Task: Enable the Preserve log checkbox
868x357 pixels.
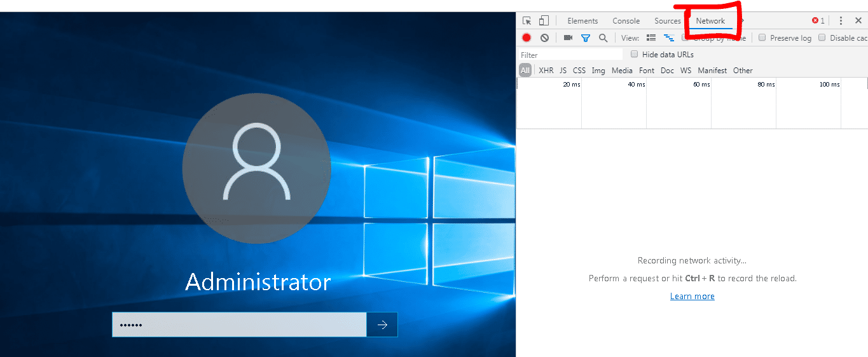Action: pos(762,38)
